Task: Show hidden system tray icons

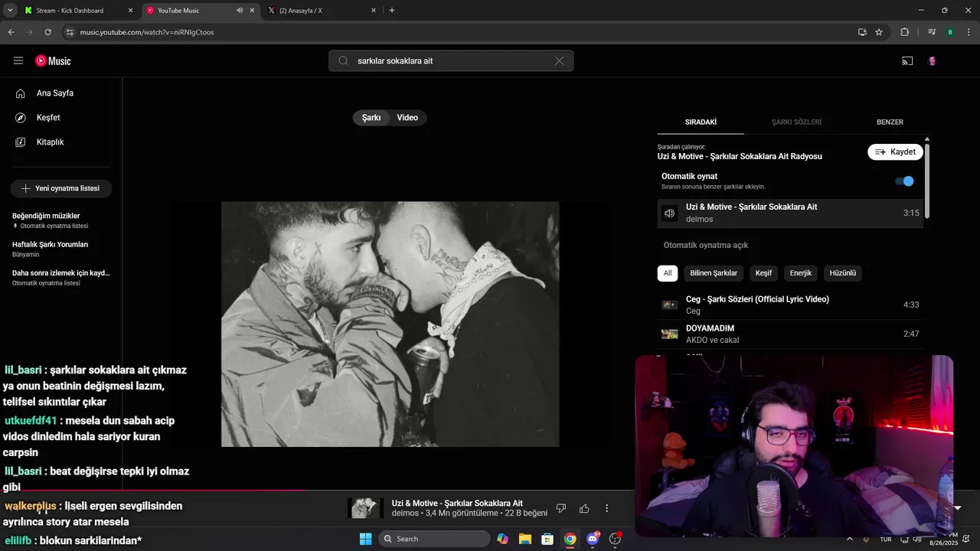Action: (849, 539)
